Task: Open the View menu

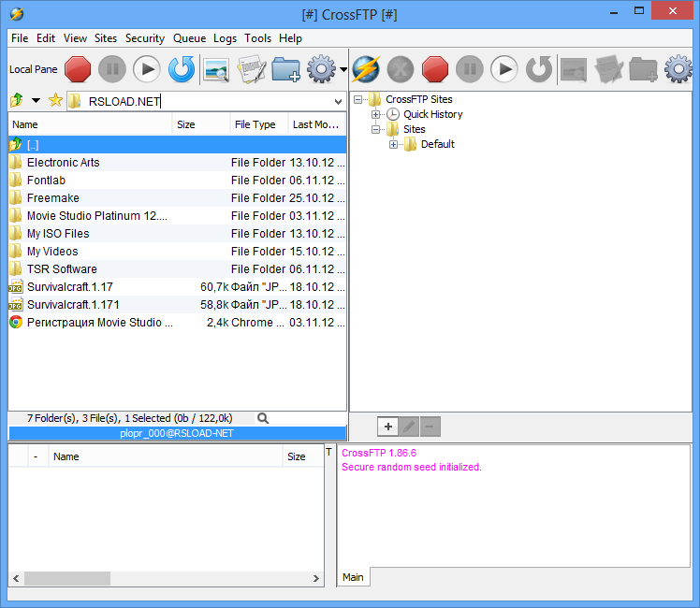Action: pos(75,38)
